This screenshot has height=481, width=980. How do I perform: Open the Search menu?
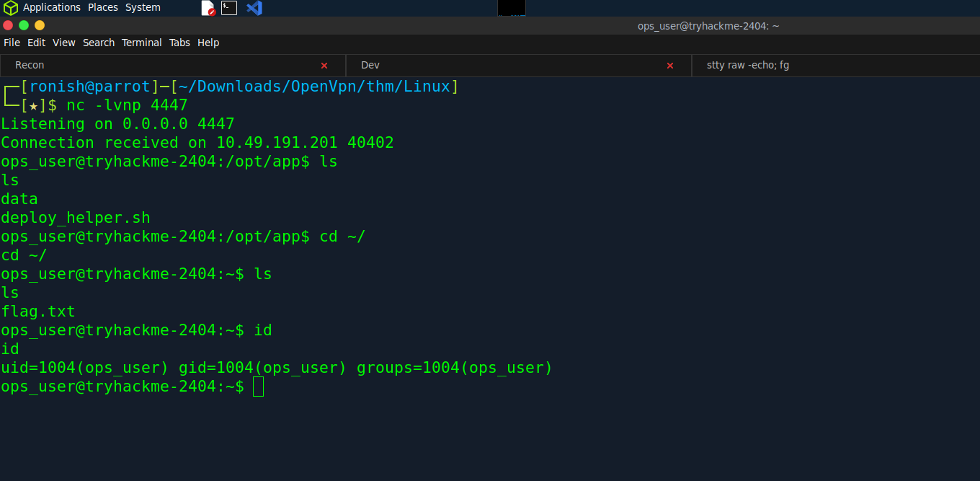99,43
